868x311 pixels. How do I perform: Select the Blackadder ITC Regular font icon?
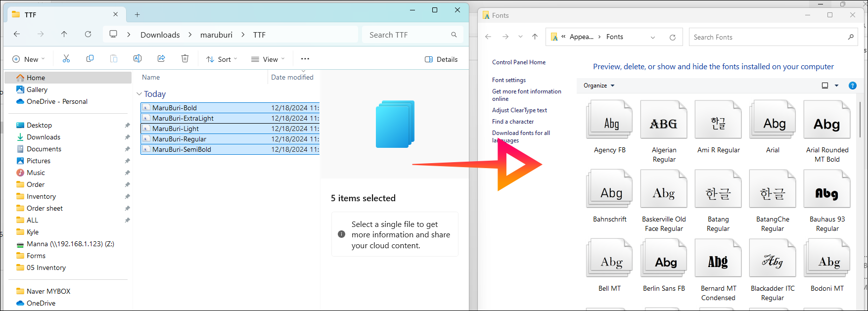[x=773, y=258]
